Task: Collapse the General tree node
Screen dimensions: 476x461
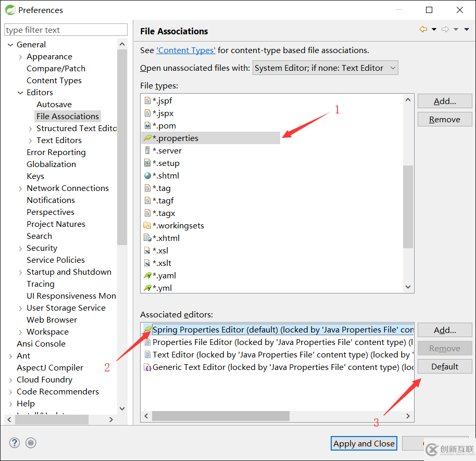Action: 10,45
